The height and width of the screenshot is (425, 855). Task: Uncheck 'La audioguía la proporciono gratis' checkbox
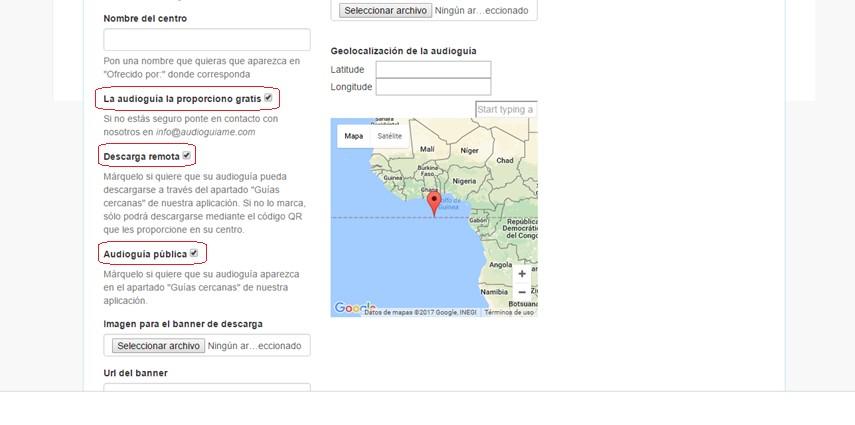coord(268,98)
